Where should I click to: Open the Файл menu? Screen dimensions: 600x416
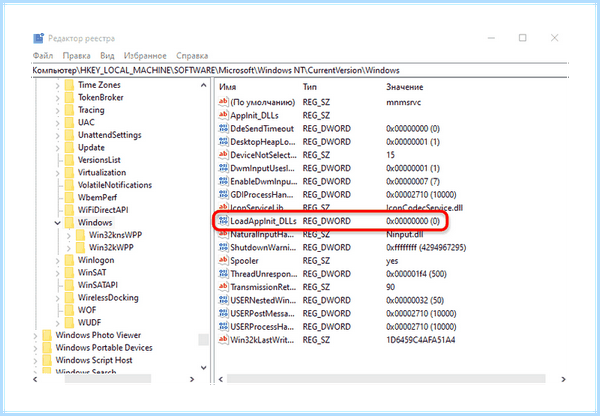(43, 56)
